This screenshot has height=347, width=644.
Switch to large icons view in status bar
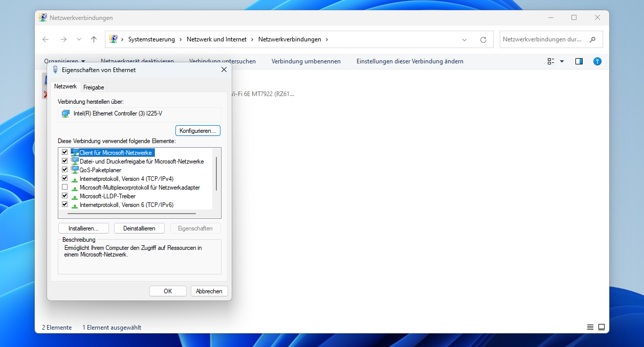(x=602, y=327)
